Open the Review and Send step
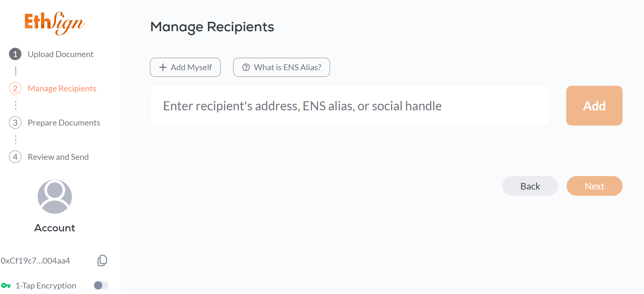 58,157
